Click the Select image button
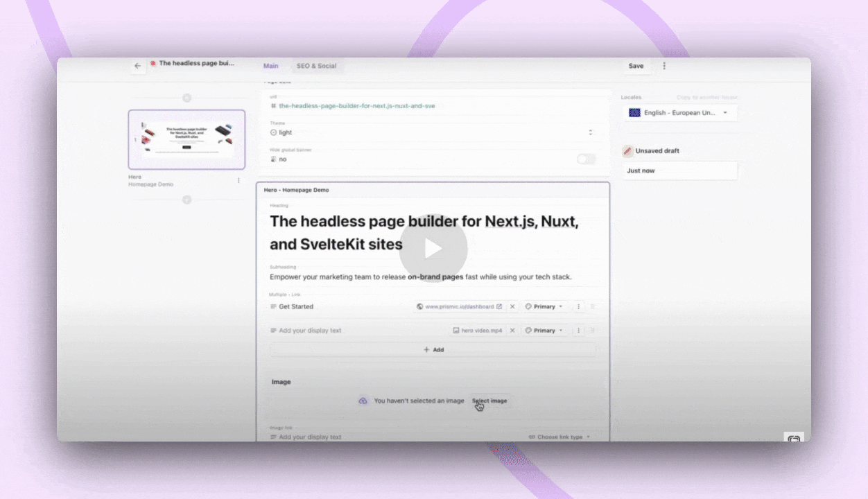Viewport: 868px width, 499px height. (x=489, y=401)
